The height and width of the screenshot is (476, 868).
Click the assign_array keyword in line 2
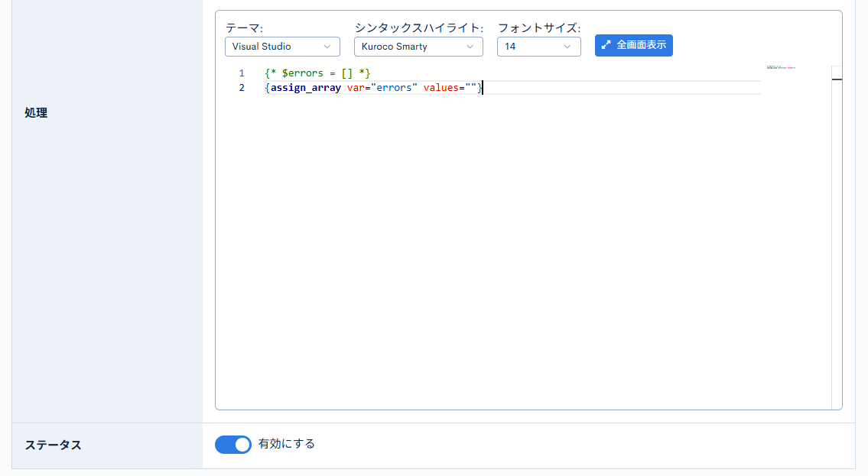tap(306, 88)
